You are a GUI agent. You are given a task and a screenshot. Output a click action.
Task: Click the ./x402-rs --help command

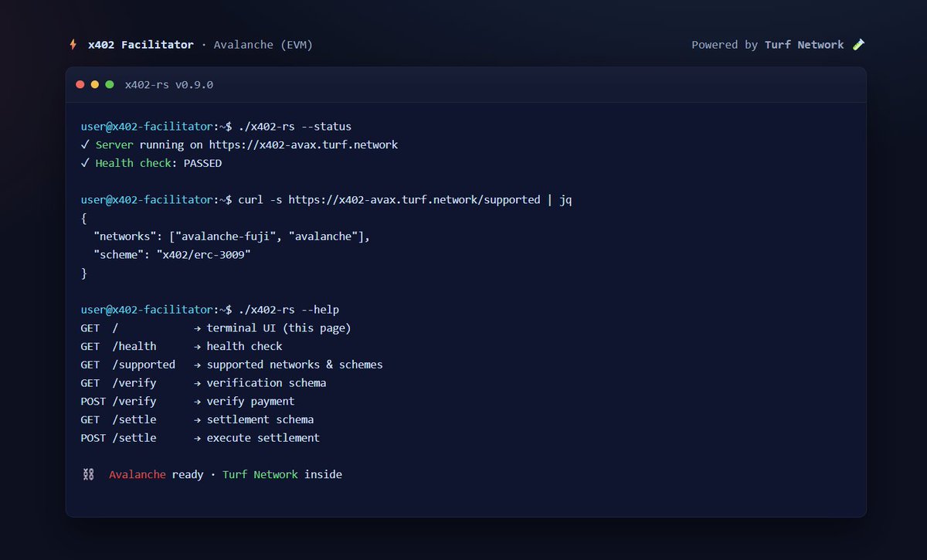tap(288, 310)
